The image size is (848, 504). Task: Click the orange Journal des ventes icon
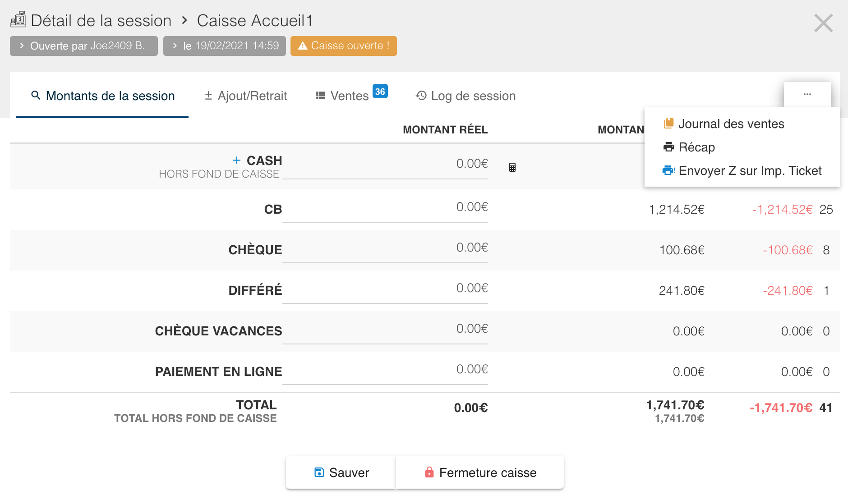668,124
